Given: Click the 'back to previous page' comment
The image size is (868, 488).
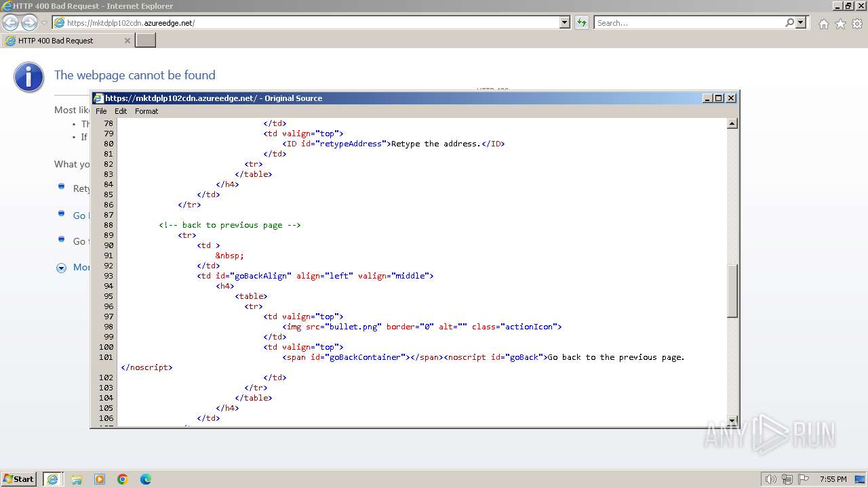Looking at the screenshot, I should [230, 225].
